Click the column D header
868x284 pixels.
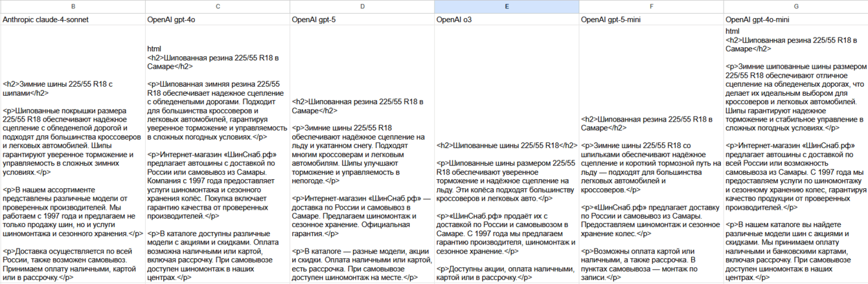click(x=362, y=6)
